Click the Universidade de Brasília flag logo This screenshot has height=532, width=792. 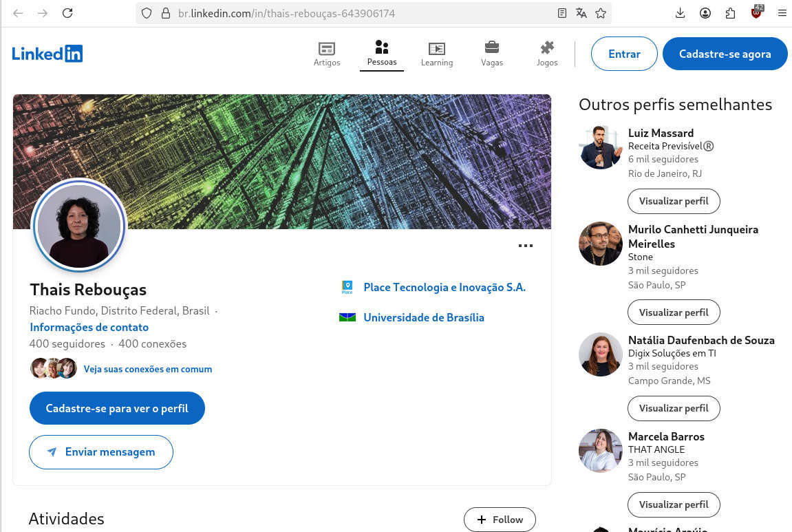tap(347, 317)
